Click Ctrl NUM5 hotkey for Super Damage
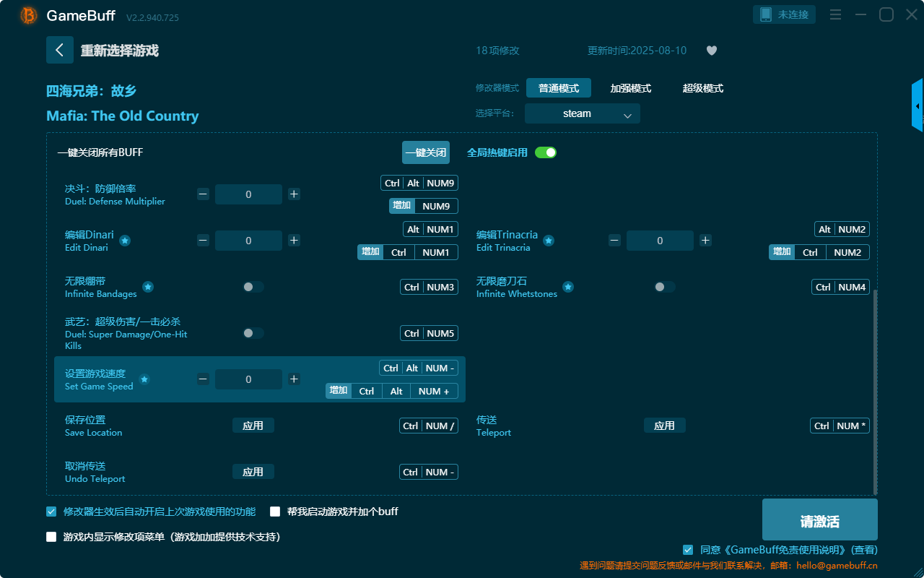Image resolution: width=924 pixels, height=578 pixels. [430, 333]
